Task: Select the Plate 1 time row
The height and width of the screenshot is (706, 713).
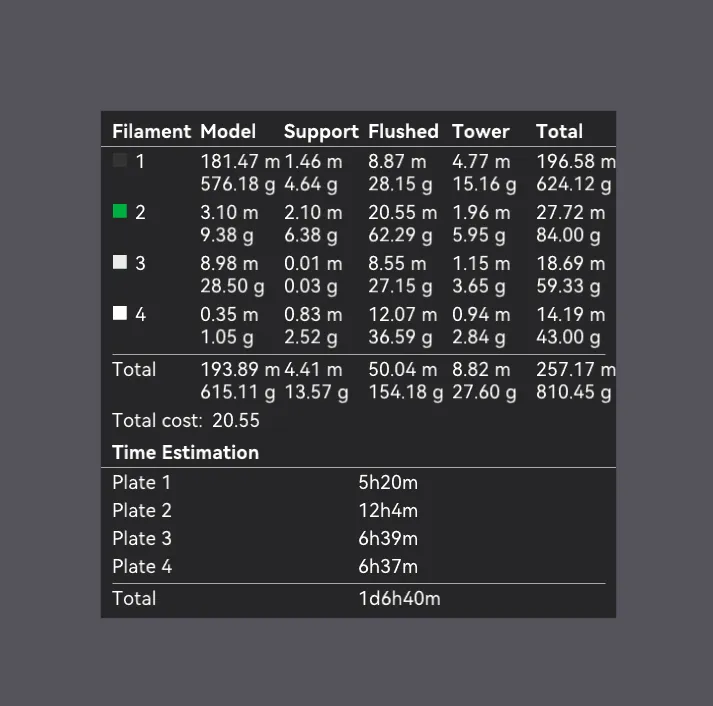Action: pos(141,482)
